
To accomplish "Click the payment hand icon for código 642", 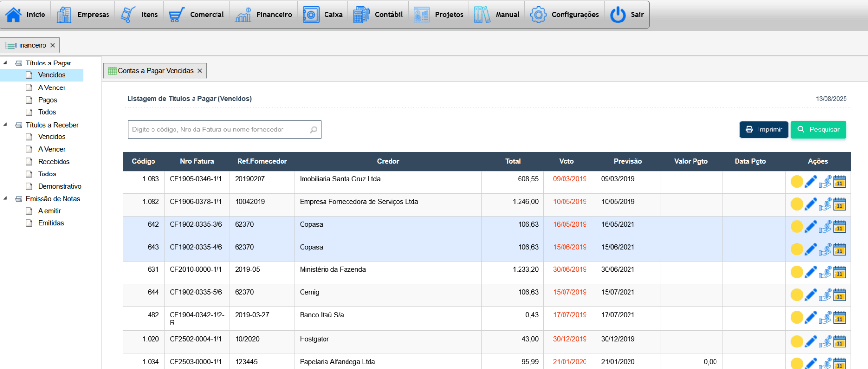I will [825, 227].
